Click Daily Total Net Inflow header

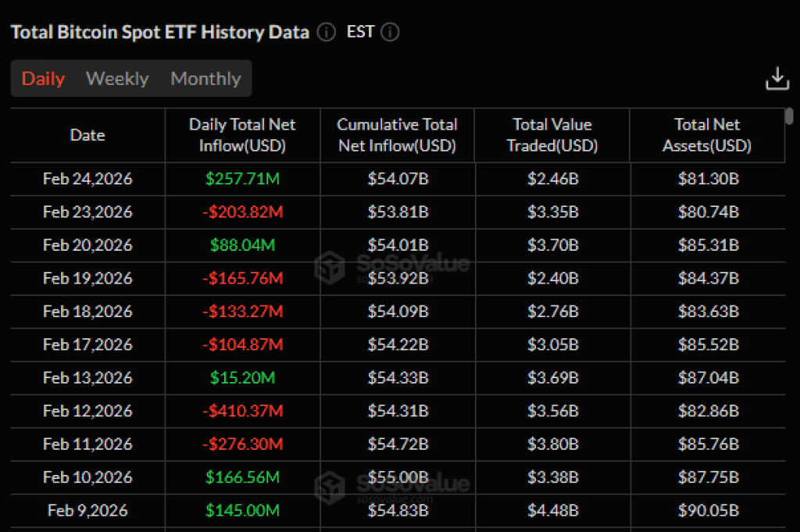242,135
